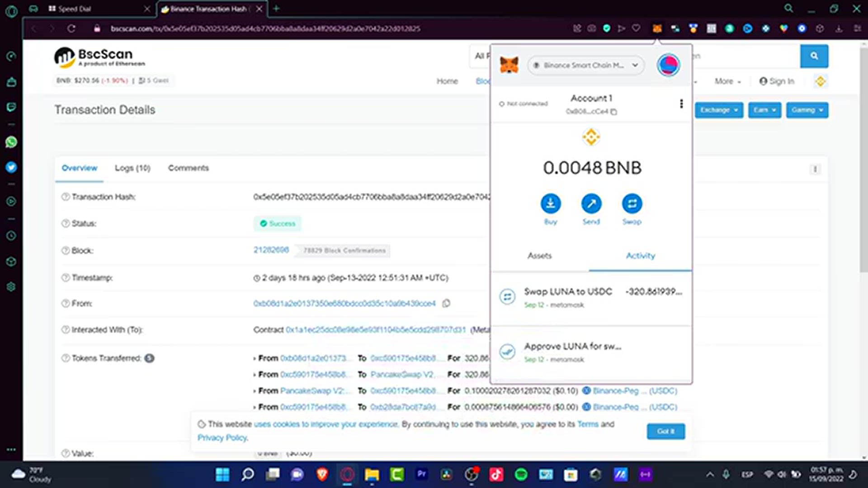Image resolution: width=868 pixels, height=488 pixels.
Task: Open the All Filters search dropdown
Action: coord(481,56)
